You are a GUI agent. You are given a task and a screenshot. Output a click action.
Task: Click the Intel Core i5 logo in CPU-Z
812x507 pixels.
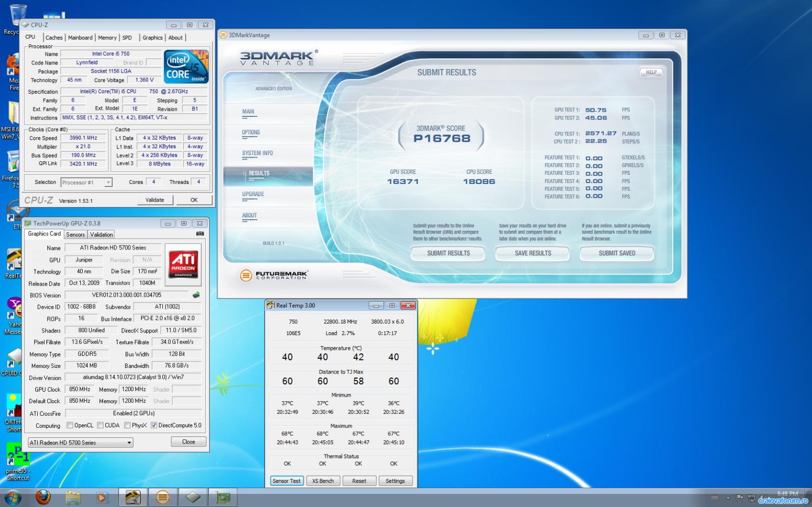click(186, 66)
